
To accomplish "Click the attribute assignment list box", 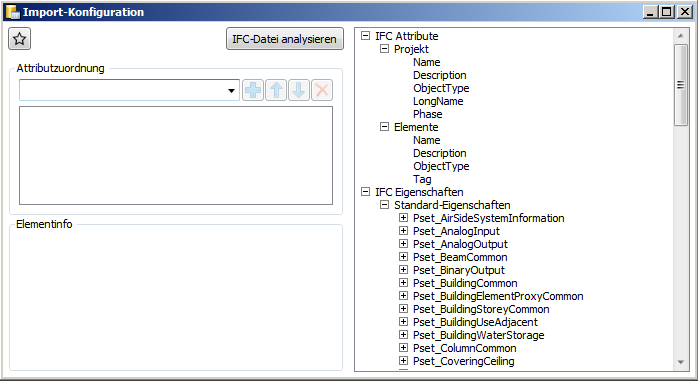I will click(176, 155).
